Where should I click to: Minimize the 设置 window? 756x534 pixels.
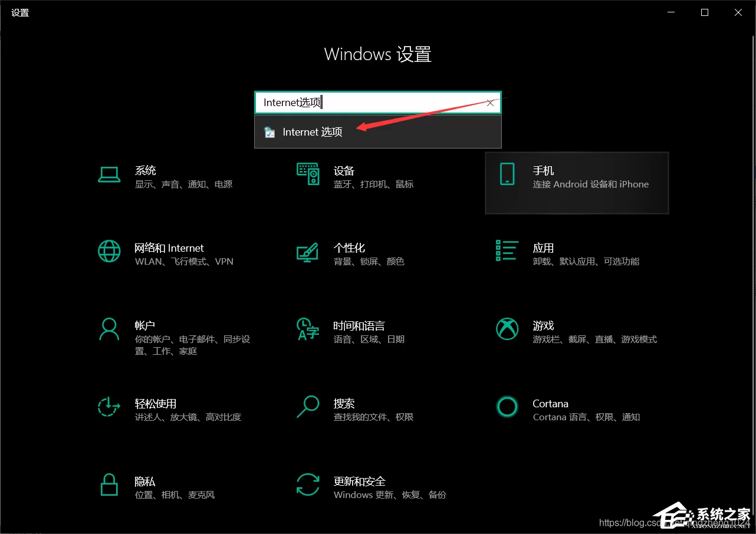pyautogui.click(x=671, y=12)
